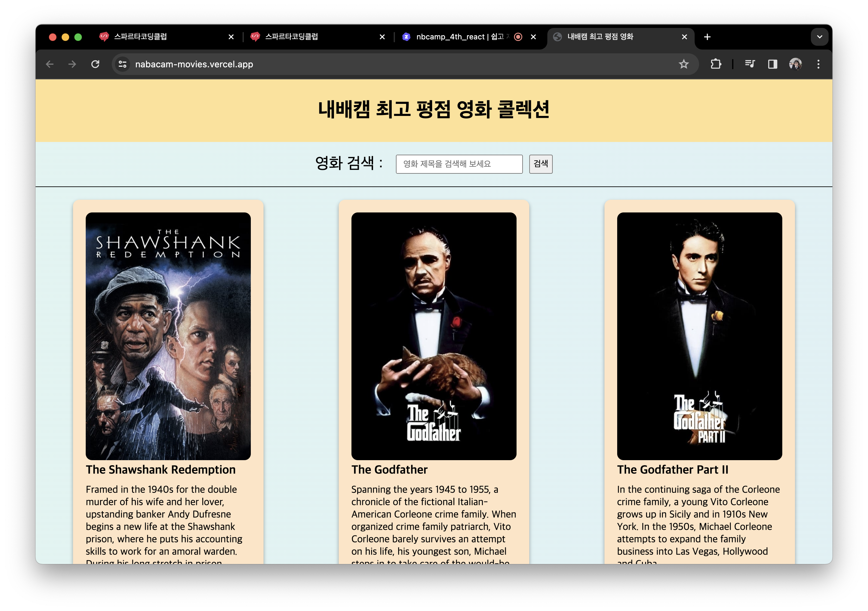Click the browser forward arrow
The width and height of the screenshot is (868, 611).
(x=72, y=64)
